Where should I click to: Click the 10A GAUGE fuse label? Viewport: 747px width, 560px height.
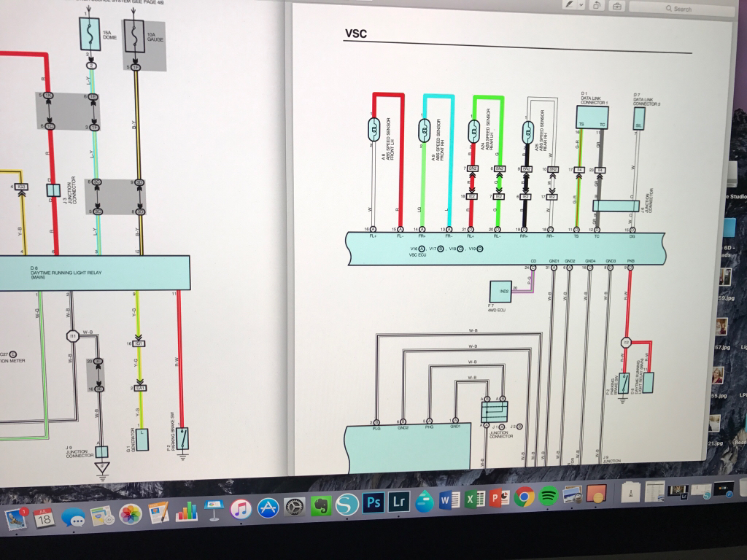coord(155,36)
